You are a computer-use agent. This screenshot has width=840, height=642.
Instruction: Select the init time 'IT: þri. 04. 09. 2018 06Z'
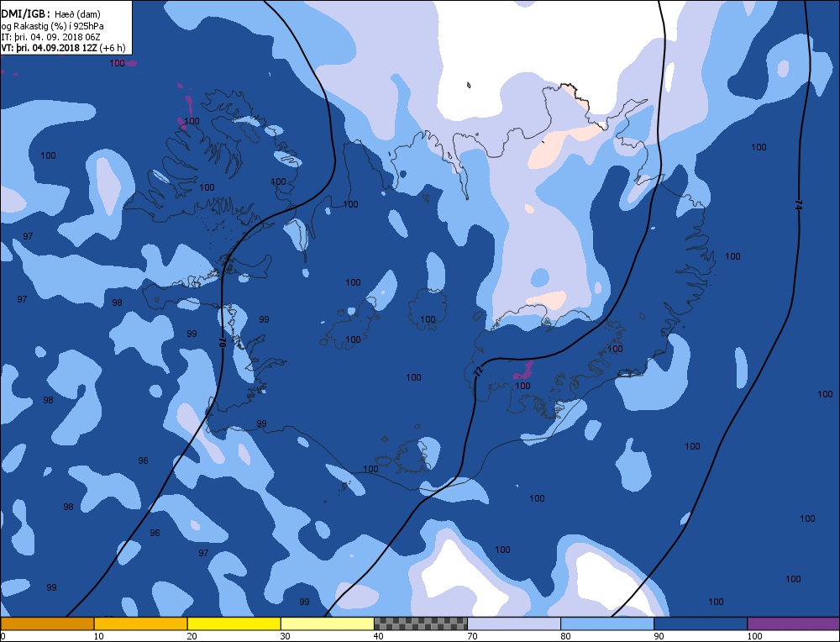50,37
